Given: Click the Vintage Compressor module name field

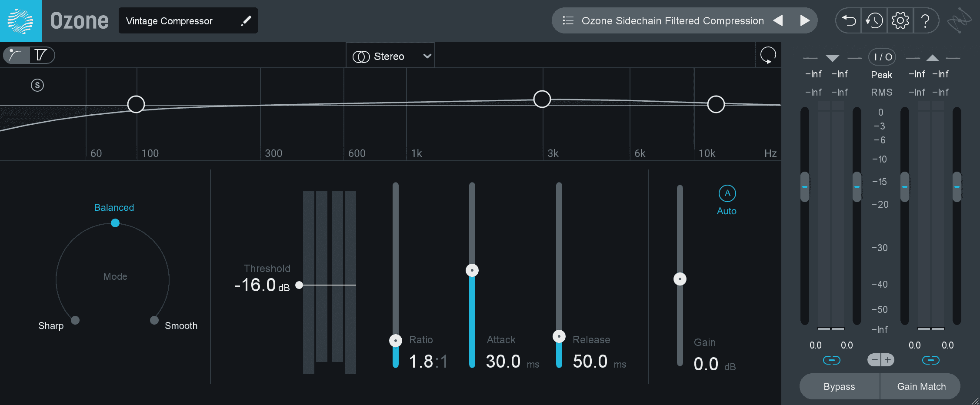Looking at the screenshot, I should coord(188,20).
